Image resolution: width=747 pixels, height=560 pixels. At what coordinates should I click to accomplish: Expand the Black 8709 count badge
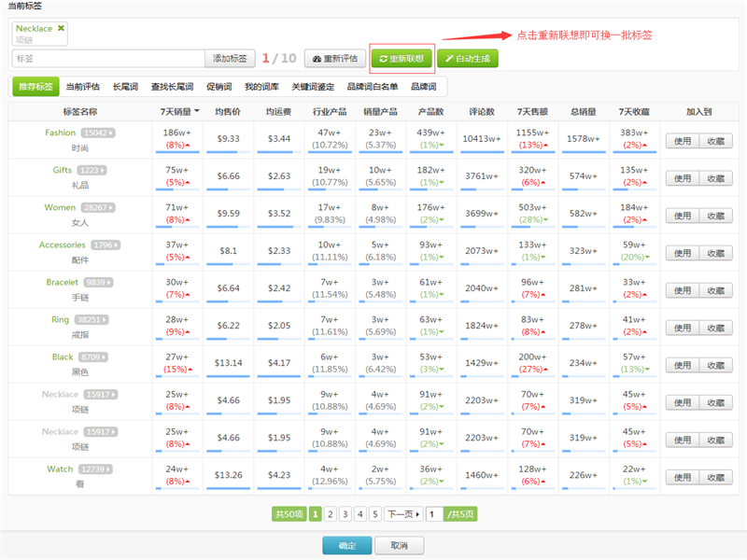click(x=93, y=357)
